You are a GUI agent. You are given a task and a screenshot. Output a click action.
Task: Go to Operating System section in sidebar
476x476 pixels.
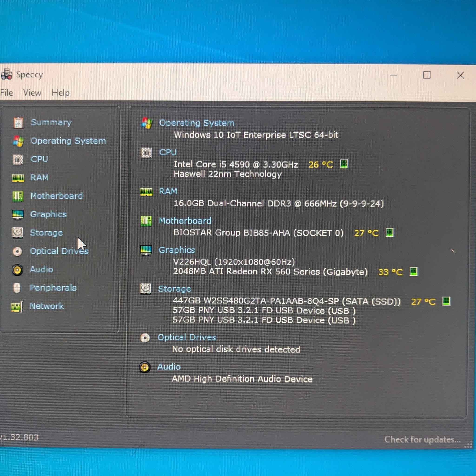pyautogui.click(x=68, y=141)
